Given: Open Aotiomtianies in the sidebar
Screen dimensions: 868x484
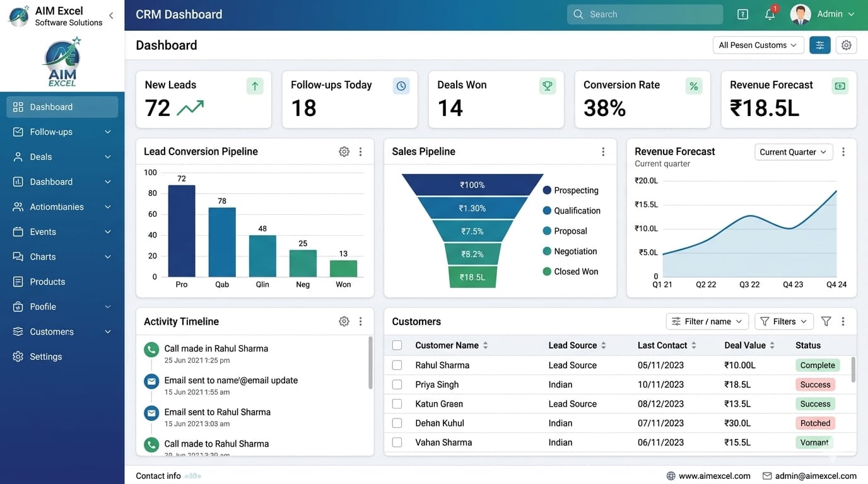Looking at the screenshot, I should [62, 207].
